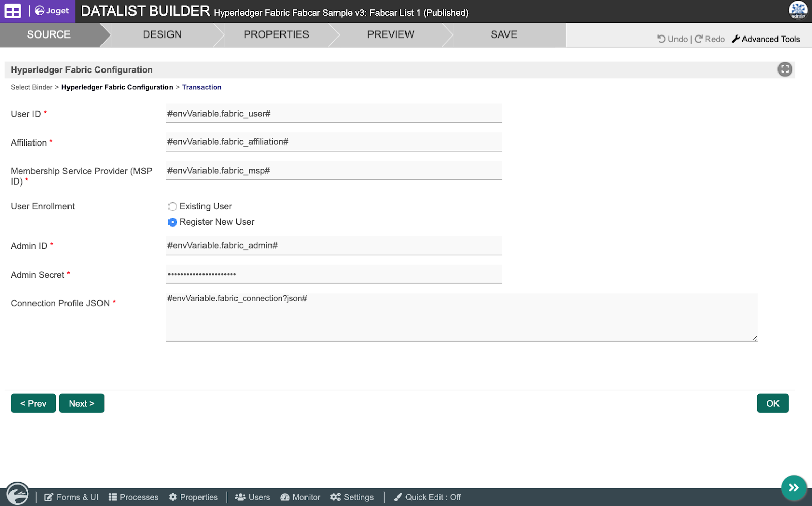Grab the textarea resize handle corner
This screenshot has height=506, width=812.
coord(755,338)
